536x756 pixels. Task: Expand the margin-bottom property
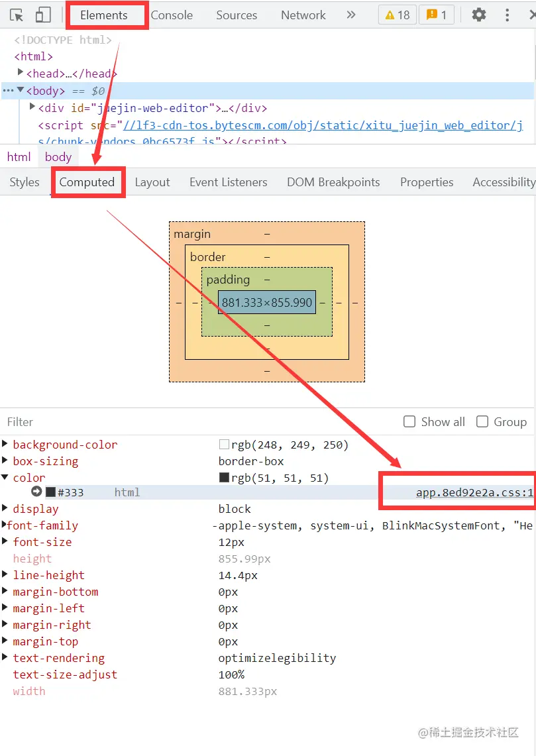pos(5,590)
